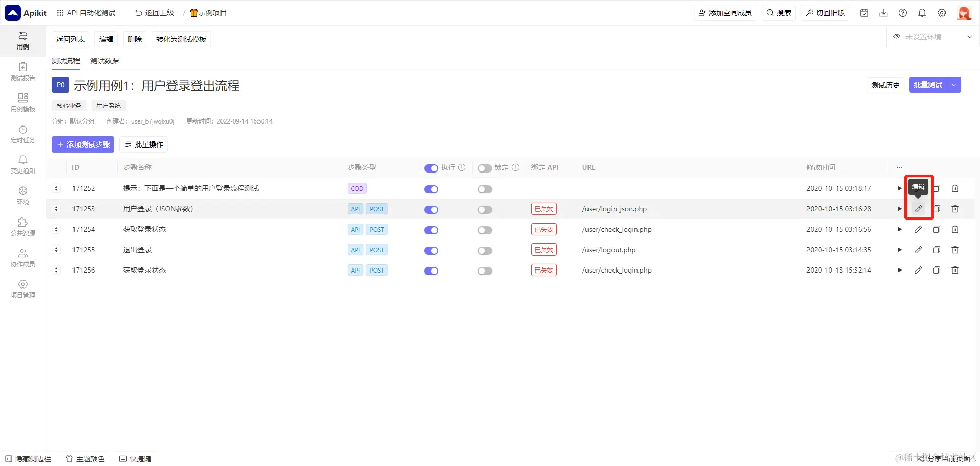980x466 pixels.
Task: Click 添加空间成员
Action: click(x=725, y=13)
